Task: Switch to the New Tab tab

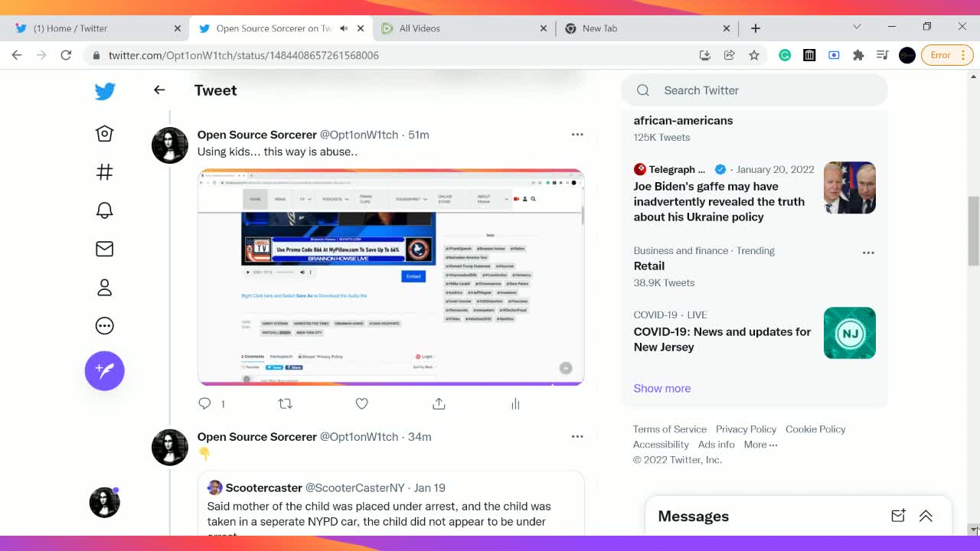Action: [647, 28]
